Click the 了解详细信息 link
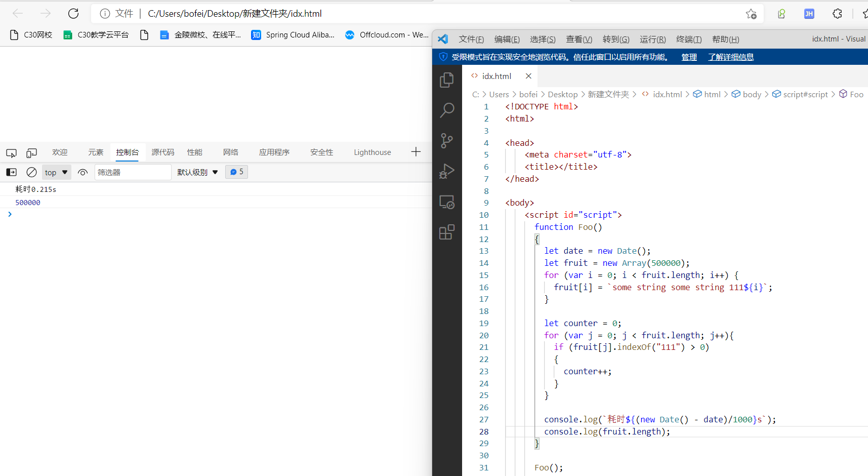This screenshot has height=476, width=868. pos(730,57)
